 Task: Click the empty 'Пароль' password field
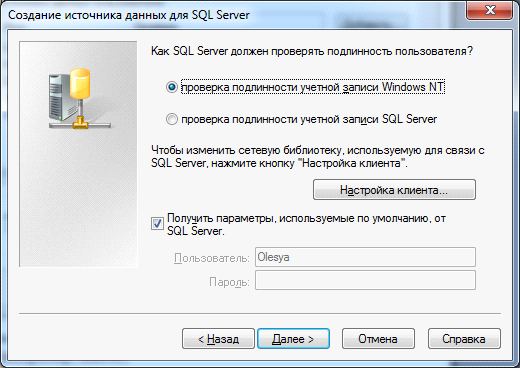(x=365, y=280)
